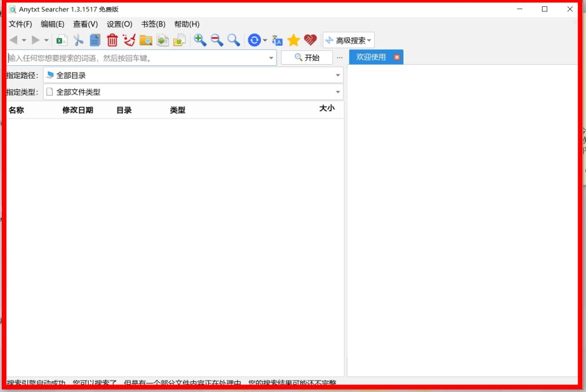586x392 pixels.
Task: Open the back history dropdown arrow
Action: point(24,41)
